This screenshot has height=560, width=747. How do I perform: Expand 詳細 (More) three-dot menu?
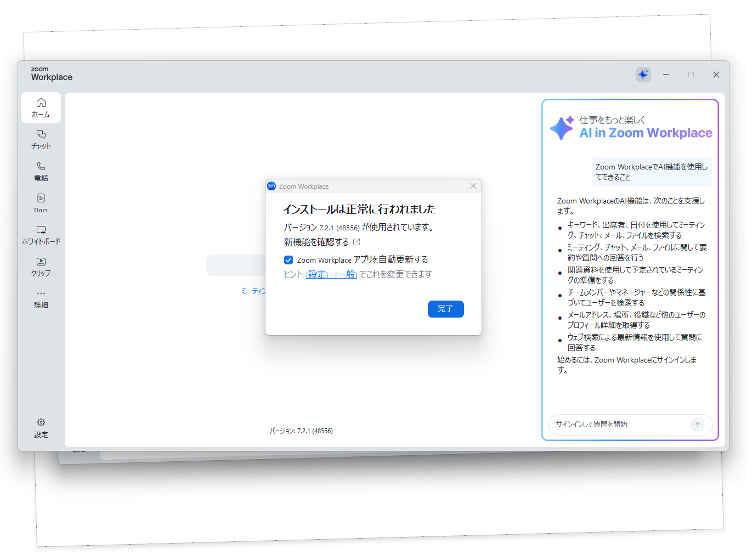click(41, 298)
